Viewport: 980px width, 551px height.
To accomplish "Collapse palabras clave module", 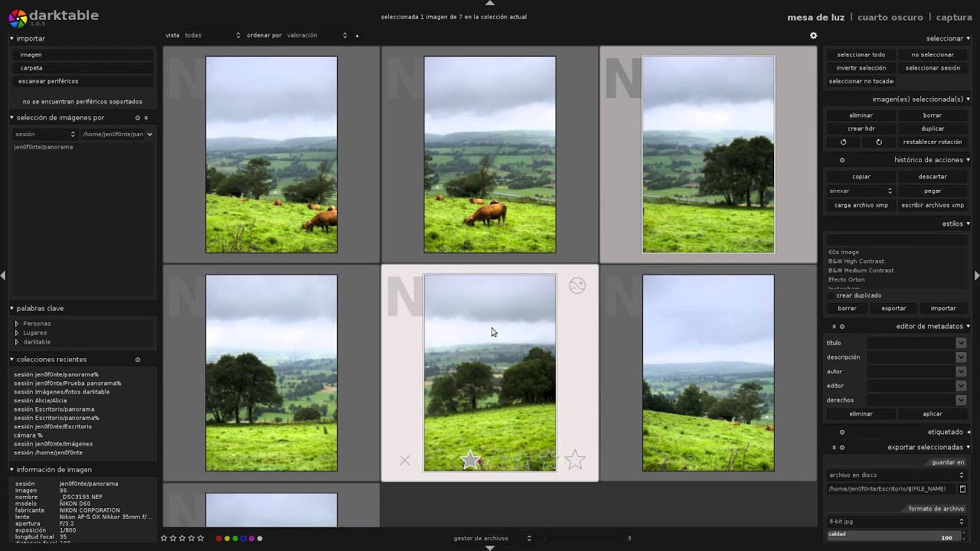I will [x=12, y=308].
